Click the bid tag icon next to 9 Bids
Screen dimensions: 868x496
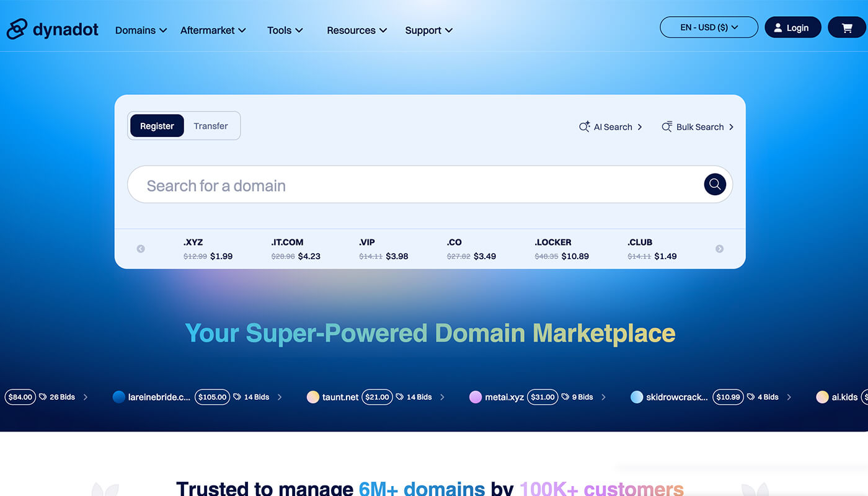(x=565, y=397)
